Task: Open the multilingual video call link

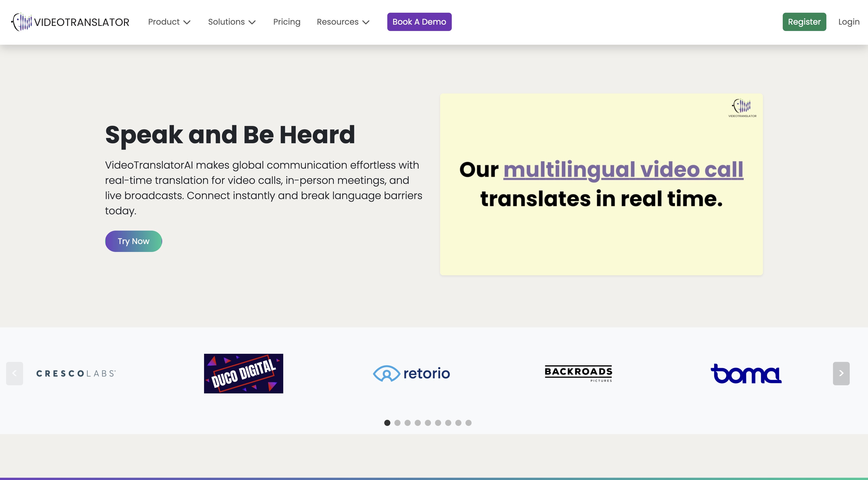Action: [623, 170]
